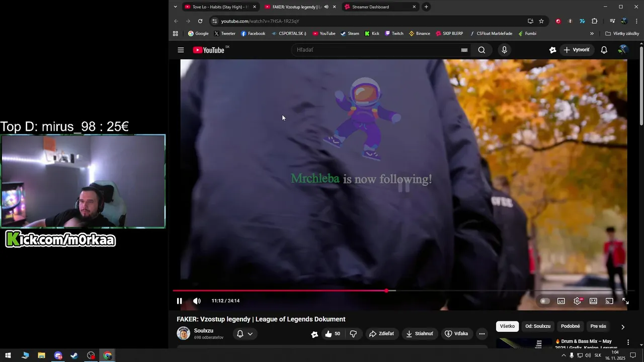Expand the tab search dropdown arrow
The width and height of the screenshot is (644, 362).
(175, 7)
